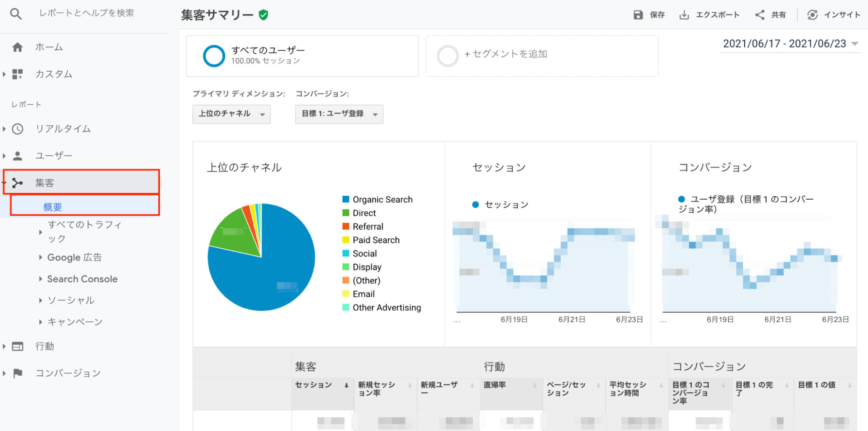
Task: Click the リアルタイム clock icon
Action: 17,129
